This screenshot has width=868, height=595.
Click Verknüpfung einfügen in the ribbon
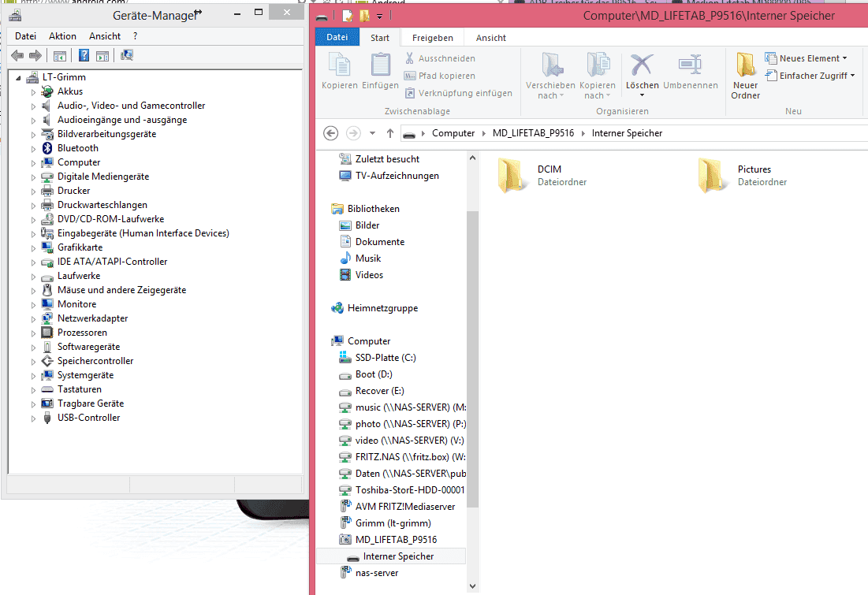(x=459, y=93)
